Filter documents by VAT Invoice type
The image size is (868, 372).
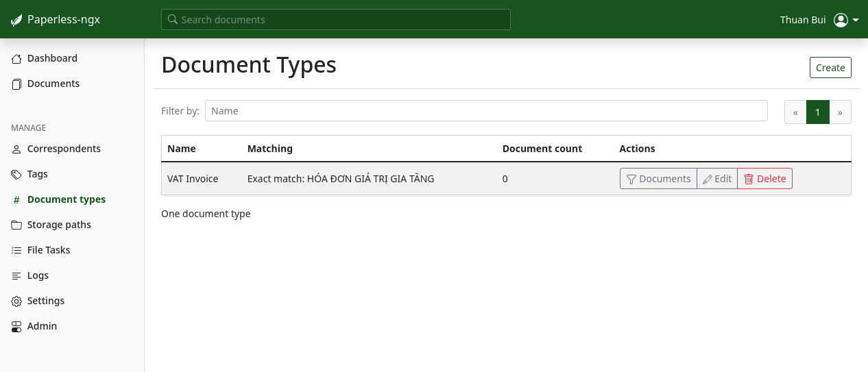[x=658, y=179]
